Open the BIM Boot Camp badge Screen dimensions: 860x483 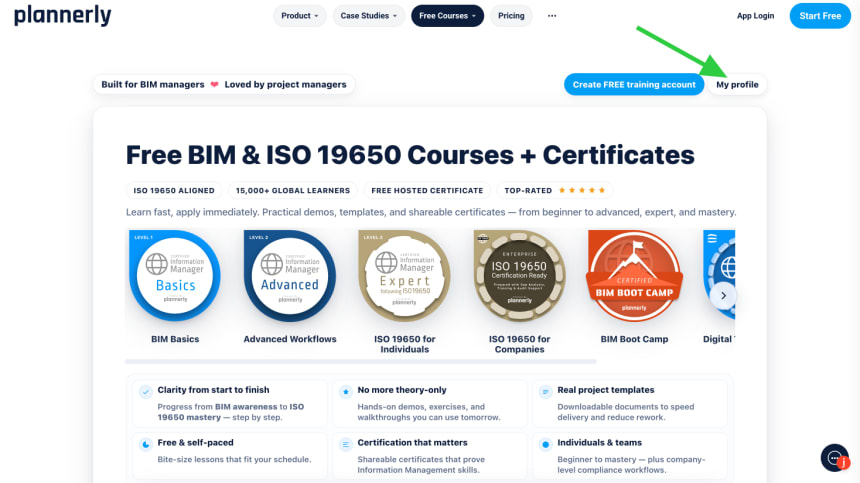click(x=634, y=276)
